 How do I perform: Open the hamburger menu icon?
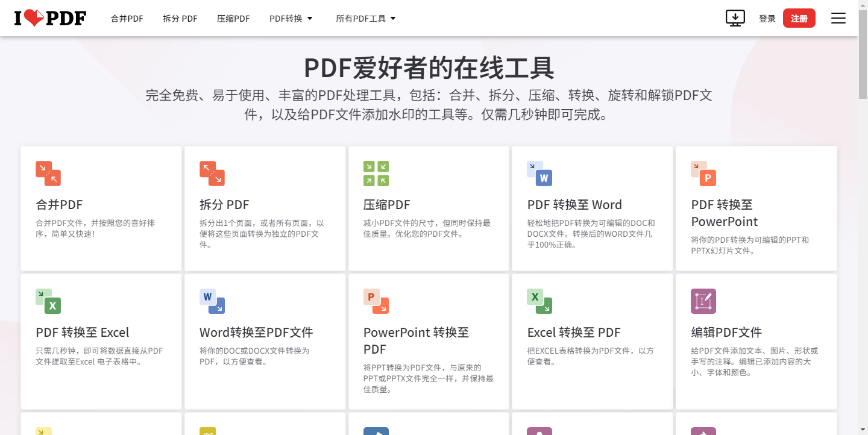[x=838, y=18]
